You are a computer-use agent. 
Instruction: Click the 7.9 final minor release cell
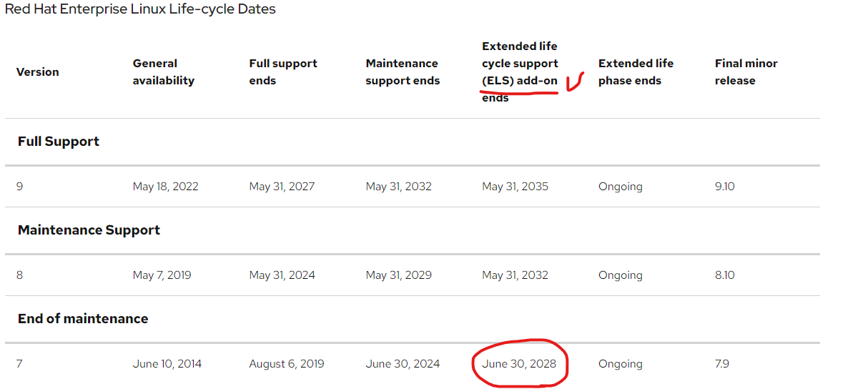[722, 364]
